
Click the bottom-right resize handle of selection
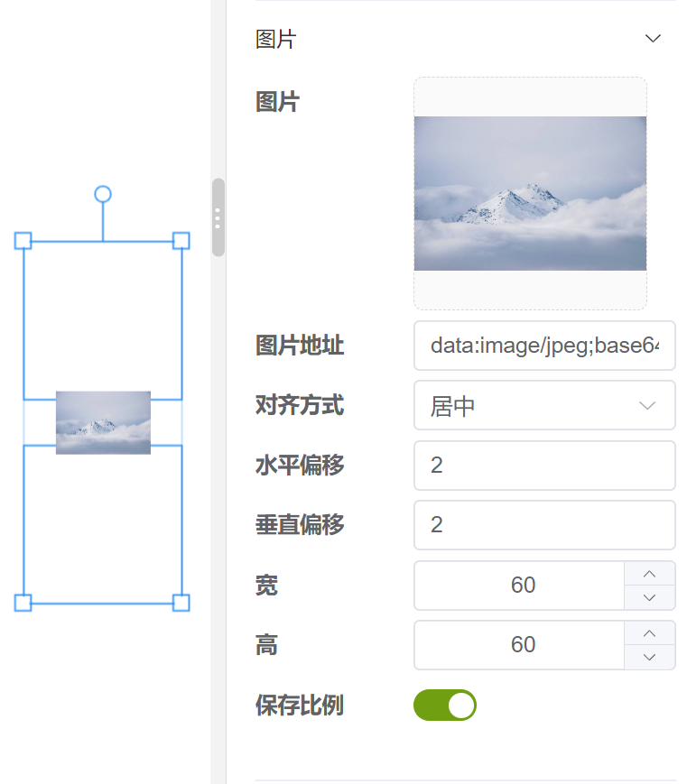coord(181,603)
